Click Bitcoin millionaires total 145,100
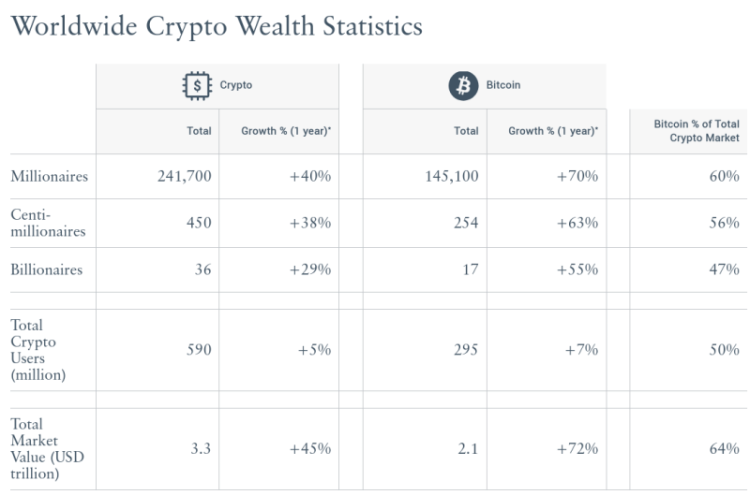The height and width of the screenshot is (495, 750). tap(451, 177)
